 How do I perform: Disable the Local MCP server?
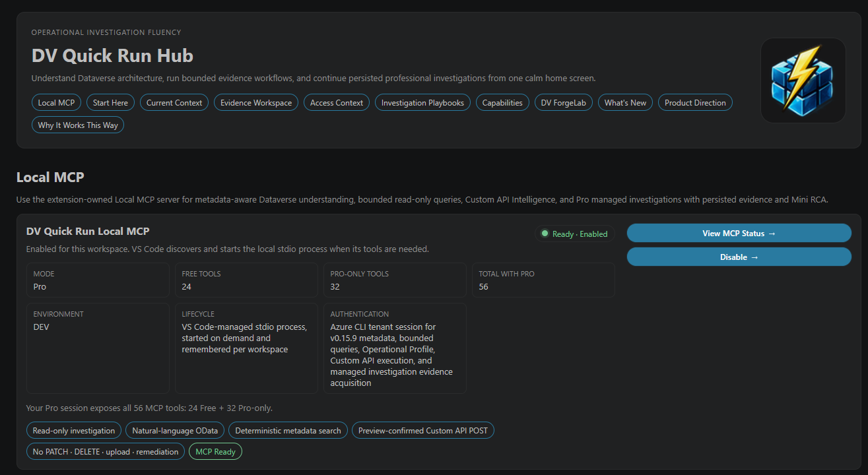(x=739, y=257)
